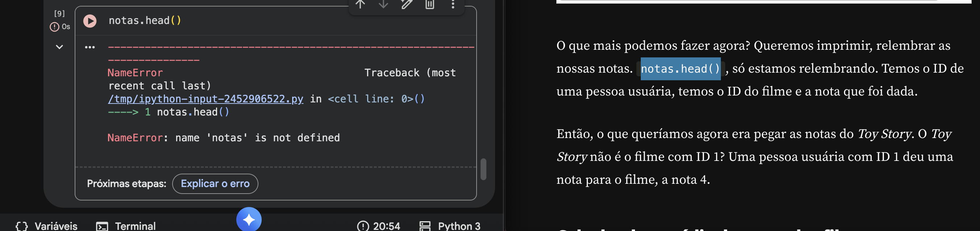Move cell down with arrow icon
This screenshot has height=231, width=980.
coord(383,5)
